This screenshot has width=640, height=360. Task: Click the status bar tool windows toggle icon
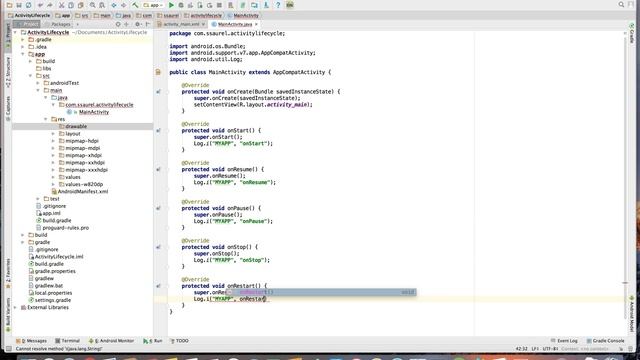pos(9,349)
